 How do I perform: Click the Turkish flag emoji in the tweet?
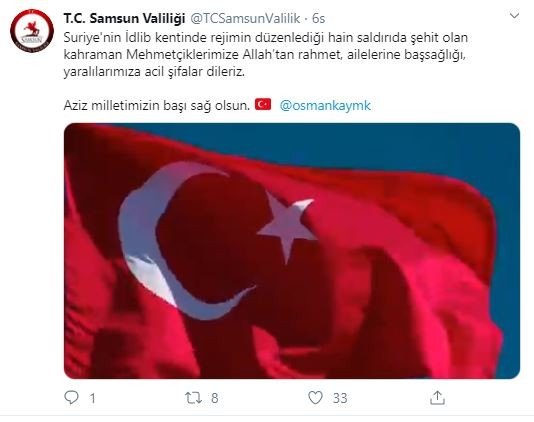pyautogui.click(x=263, y=104)
